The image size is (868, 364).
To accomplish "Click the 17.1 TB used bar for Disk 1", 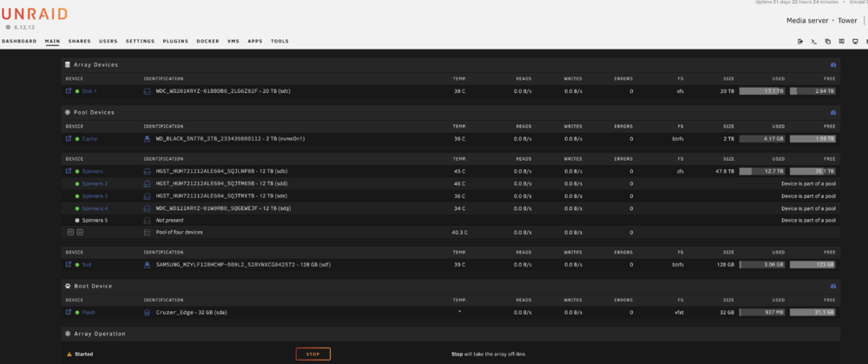I will (762, 91).
